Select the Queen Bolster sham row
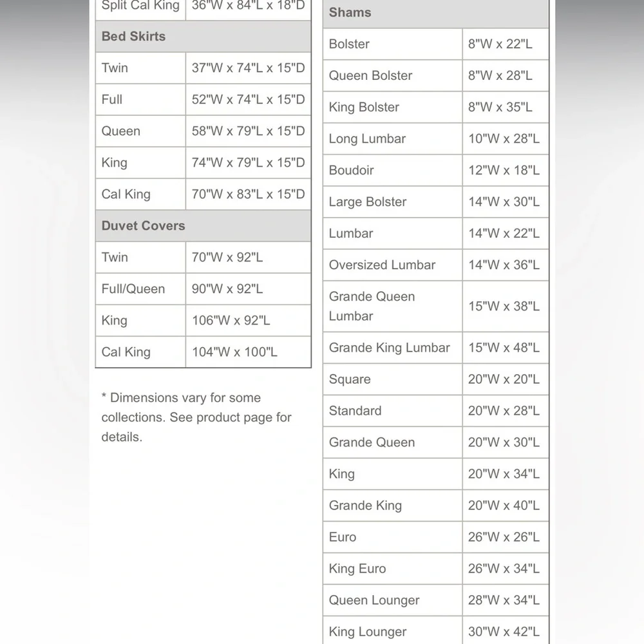 [x=436, y=75]
